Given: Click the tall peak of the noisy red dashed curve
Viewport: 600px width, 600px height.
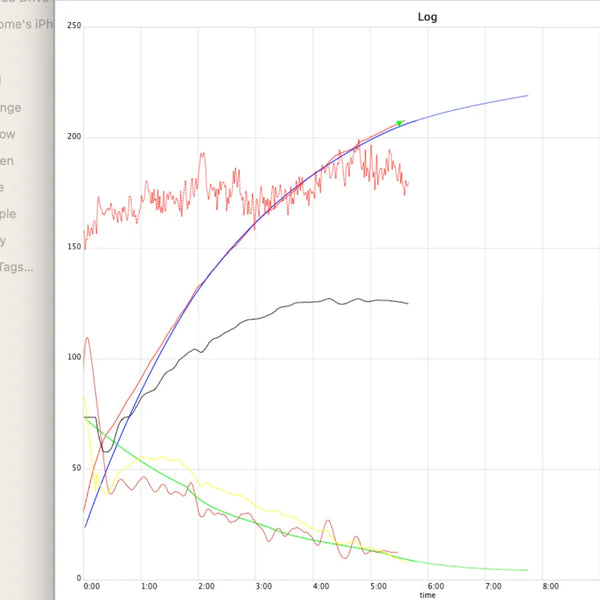Looking at the screenshot, I should (x=202, y=154).
